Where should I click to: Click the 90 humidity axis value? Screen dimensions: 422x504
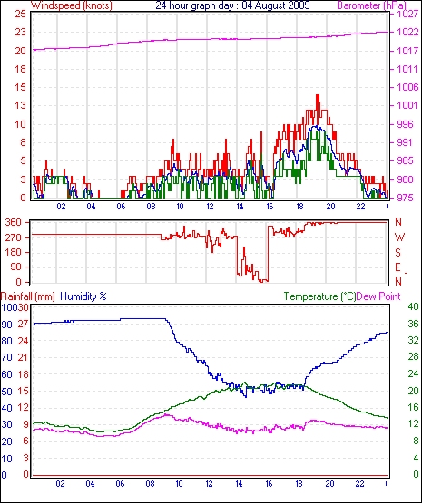coord(6,325)
